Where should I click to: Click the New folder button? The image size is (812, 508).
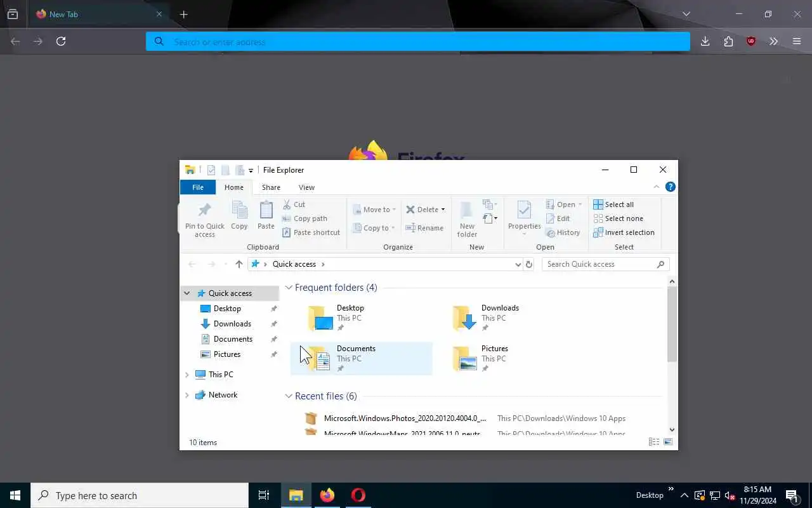coord(467,220)
